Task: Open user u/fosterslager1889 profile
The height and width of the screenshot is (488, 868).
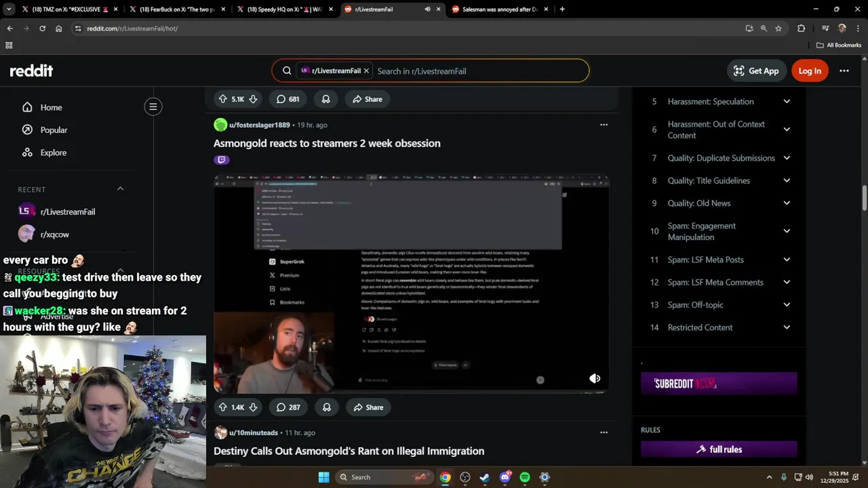Action: tap(259, 125)
